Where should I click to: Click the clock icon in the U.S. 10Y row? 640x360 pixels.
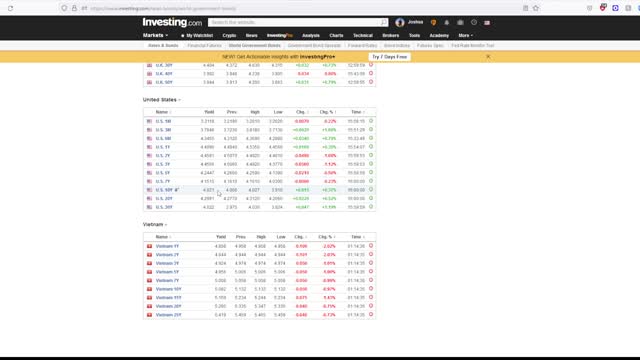[x=371, y=189]
